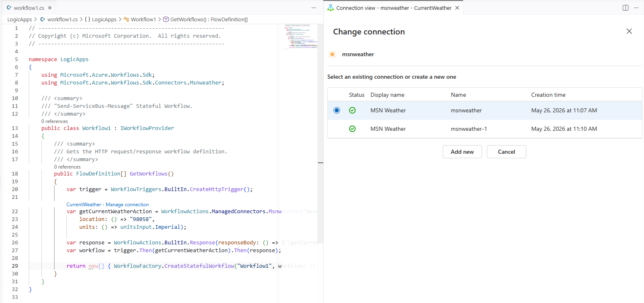Click the "98058" location string
This screenshot has height=303, width=644.
click(x=141, y=219)
